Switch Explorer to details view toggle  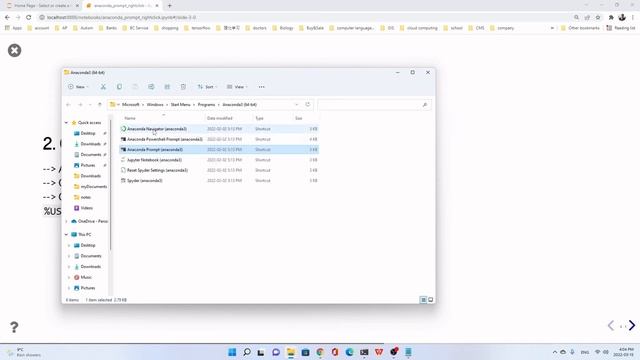click(x=423, y=300)
